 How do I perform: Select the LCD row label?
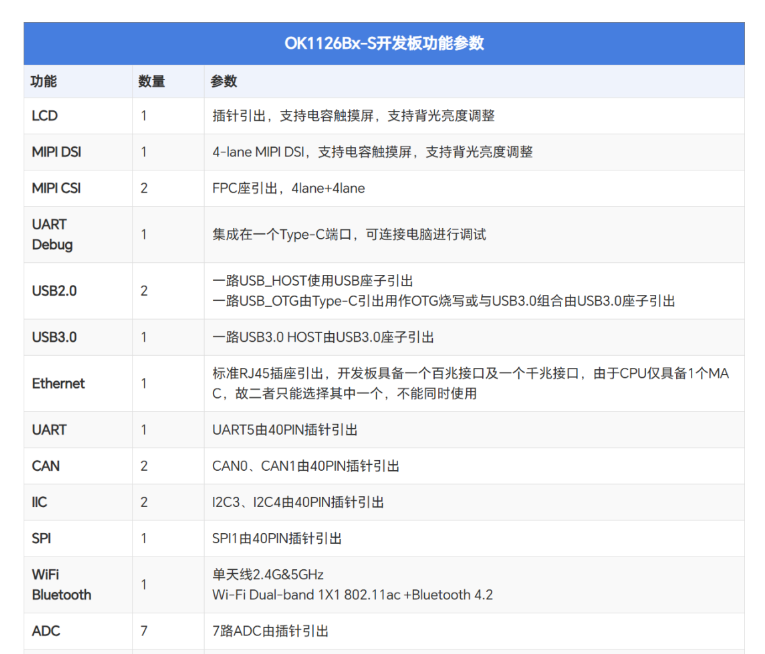[x=45, y=116]
